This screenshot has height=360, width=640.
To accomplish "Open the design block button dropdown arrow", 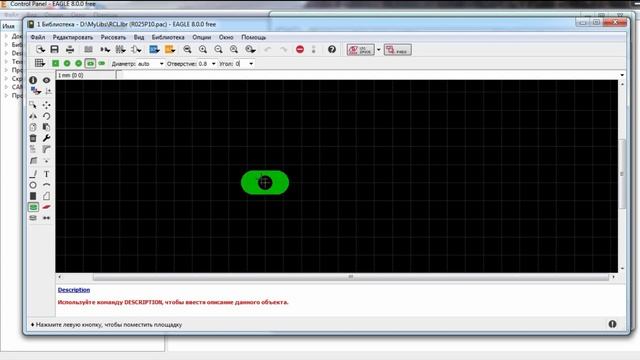I will click(x=379, y=50).
